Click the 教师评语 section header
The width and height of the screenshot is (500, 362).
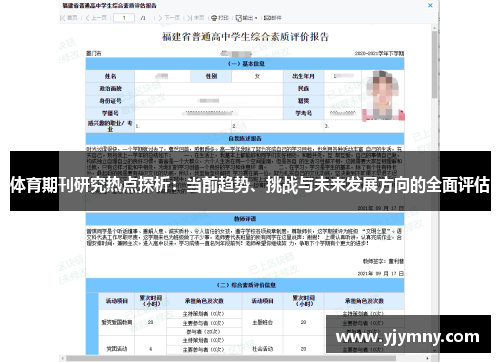[245, 219]
